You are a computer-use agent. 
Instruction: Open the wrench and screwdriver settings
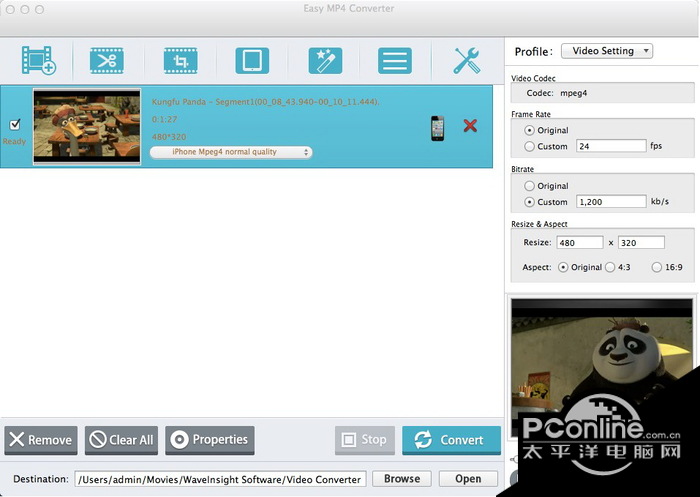[x=467, y=60]
